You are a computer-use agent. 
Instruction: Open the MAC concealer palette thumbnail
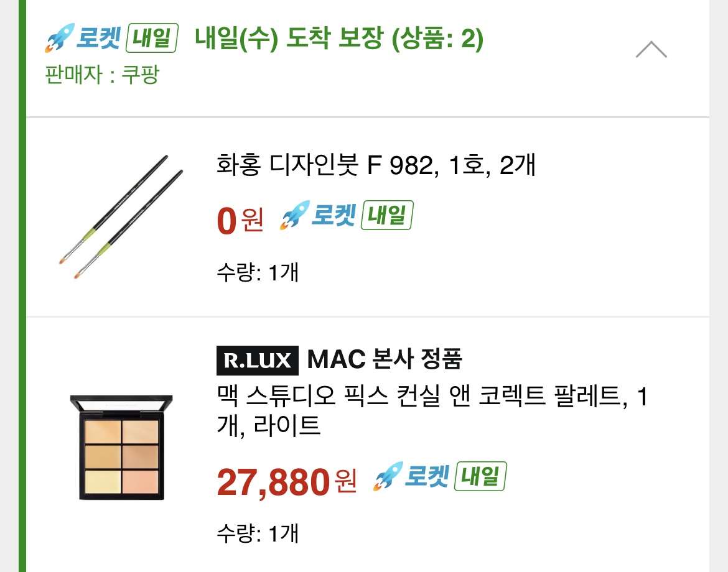122,448
